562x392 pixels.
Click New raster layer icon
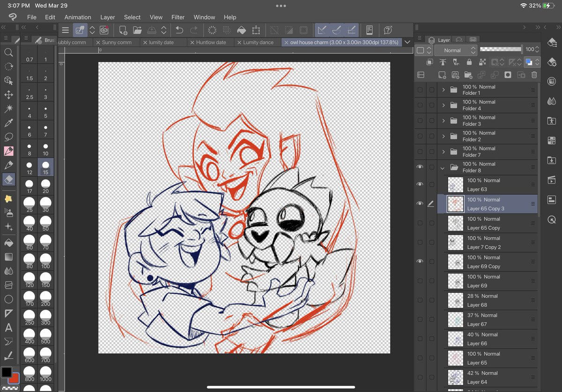click(442, 75)
